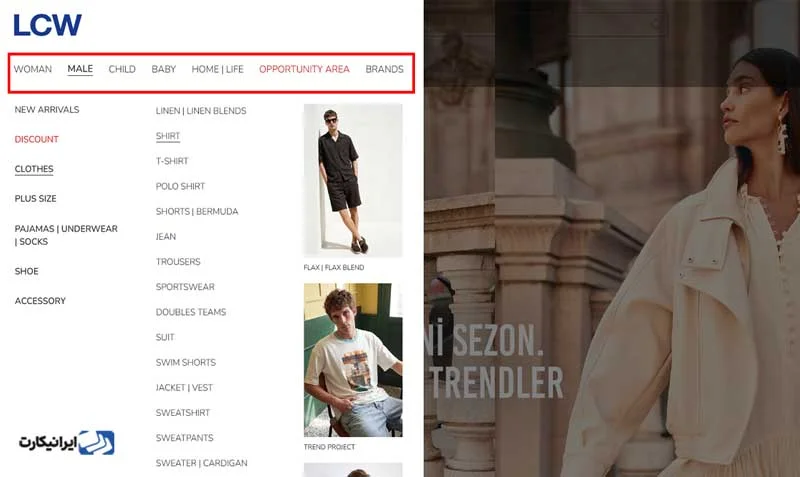Select the CLOTHES category

point(34,169)
